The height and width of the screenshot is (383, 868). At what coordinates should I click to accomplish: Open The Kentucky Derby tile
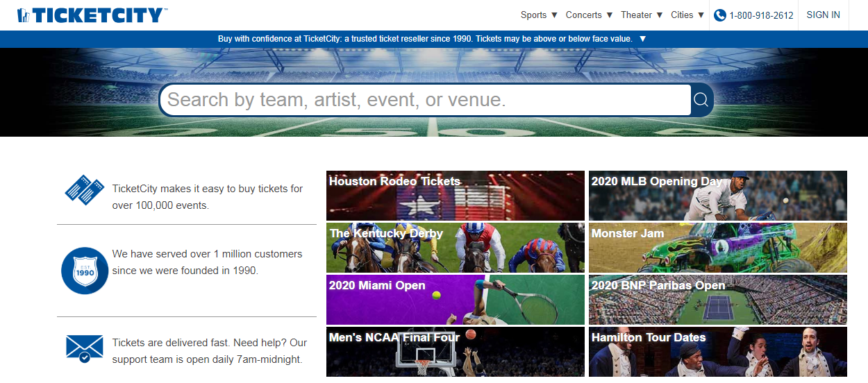coord(456,248)
